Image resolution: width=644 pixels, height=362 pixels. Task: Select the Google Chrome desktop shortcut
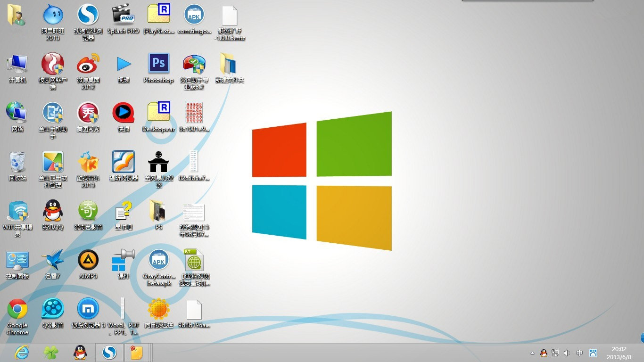(17, 316)
